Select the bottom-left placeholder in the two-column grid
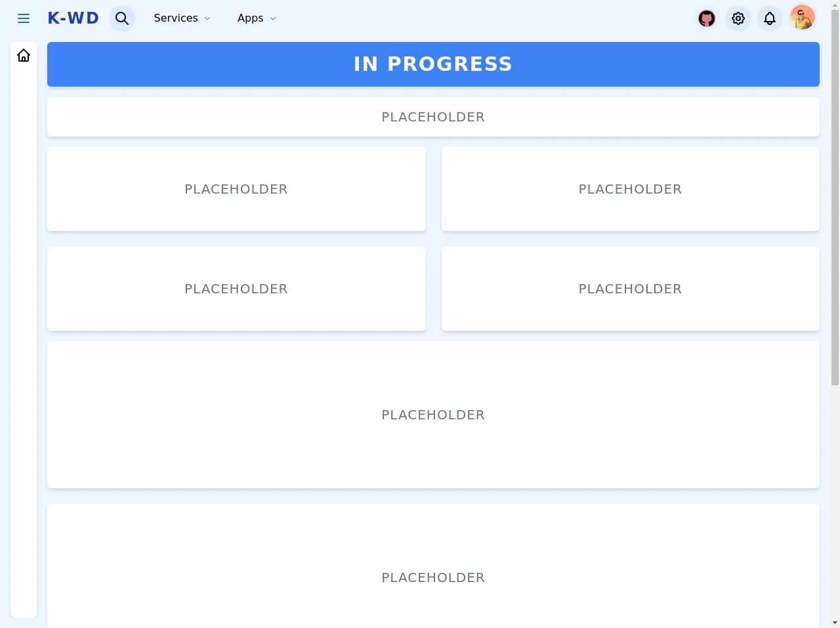The height and width of the screenshot is (628, 840). 236,289
